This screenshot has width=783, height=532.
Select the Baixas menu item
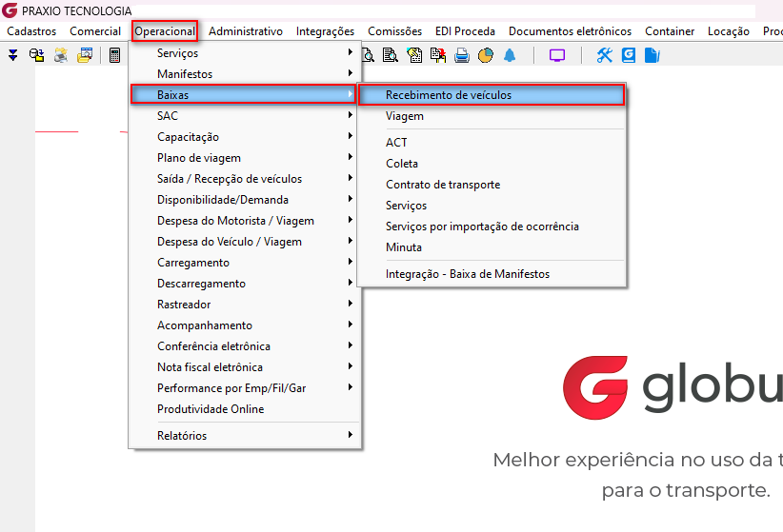243,95
